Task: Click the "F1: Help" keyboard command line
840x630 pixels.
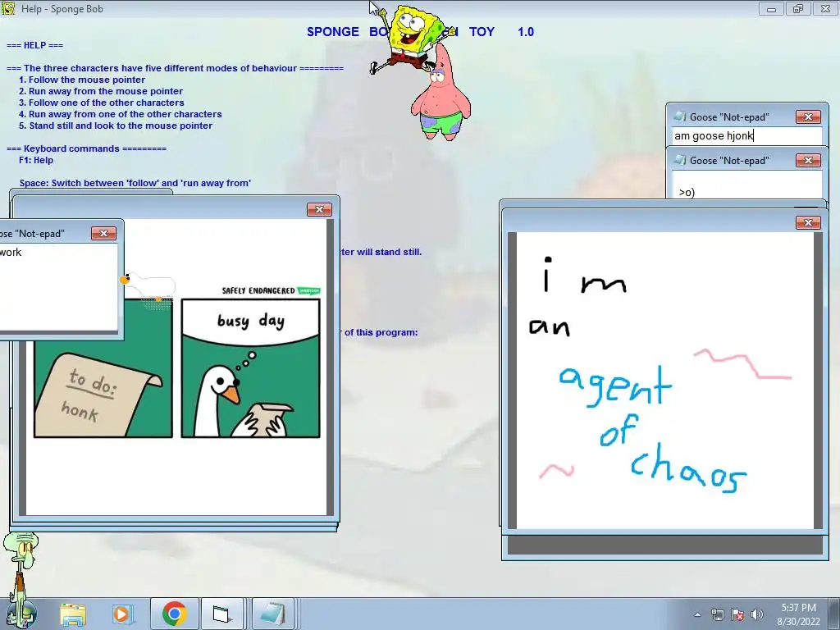Action: [x=36, y=160]
